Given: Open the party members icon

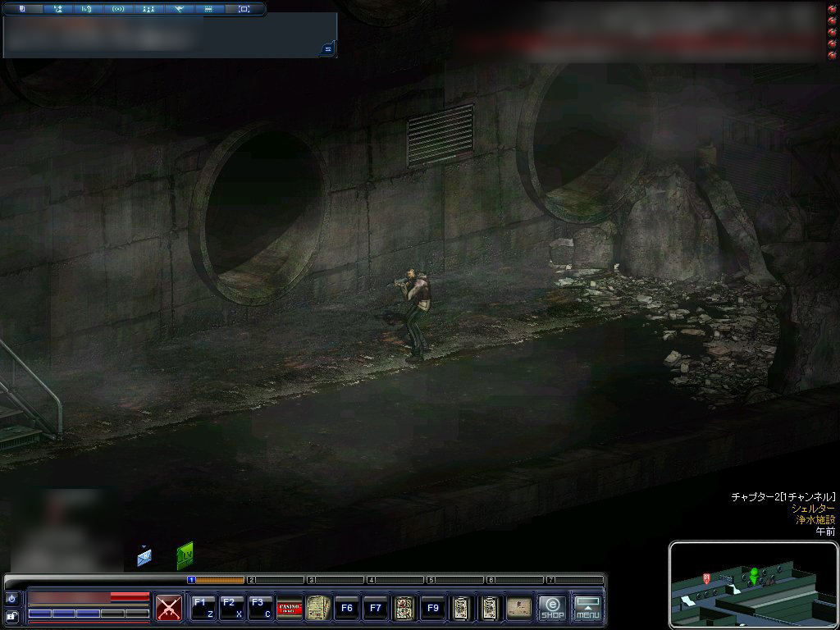Looking at the screenshot, I should [148, 8].
